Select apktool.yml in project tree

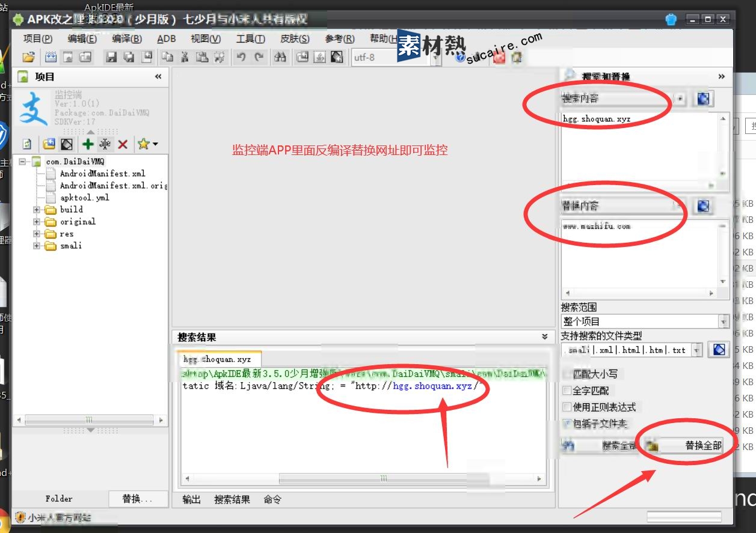[x=84, y=198]
